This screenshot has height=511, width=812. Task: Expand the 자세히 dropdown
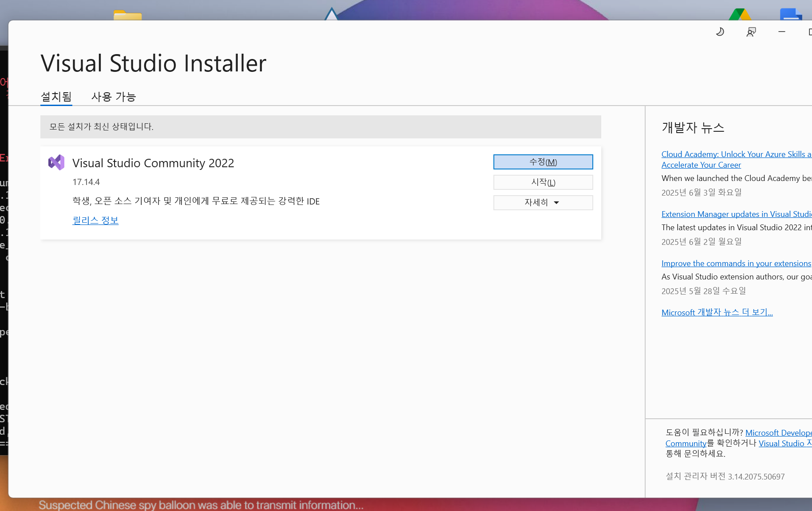(x=543, y=203)
